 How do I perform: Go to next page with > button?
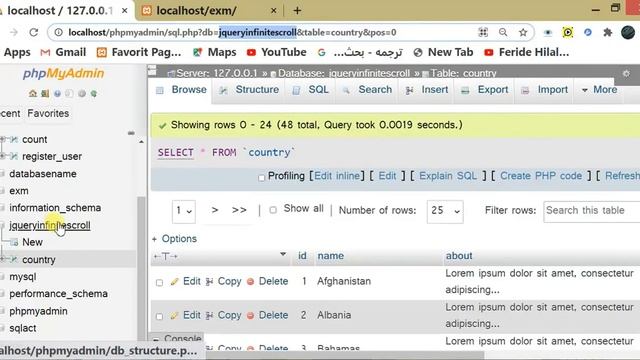click(215, 210)
